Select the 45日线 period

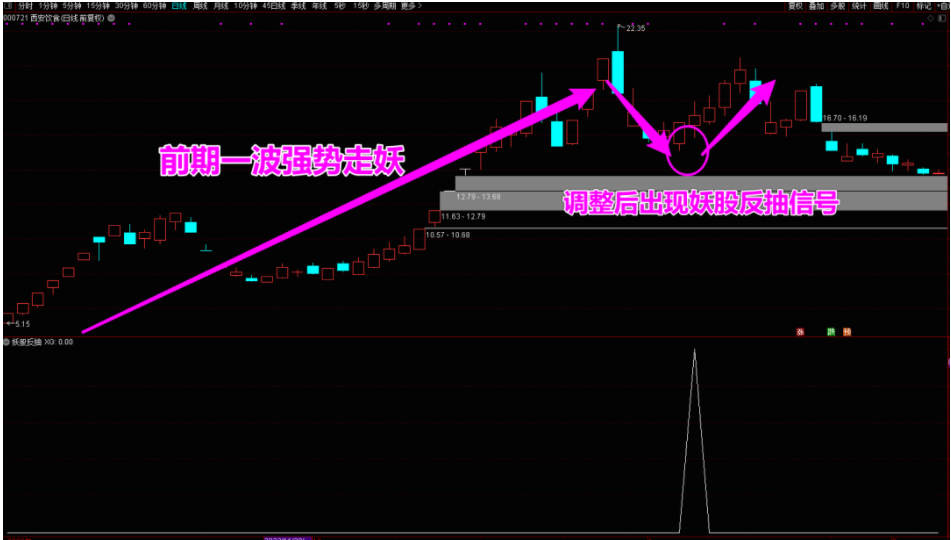274,6
